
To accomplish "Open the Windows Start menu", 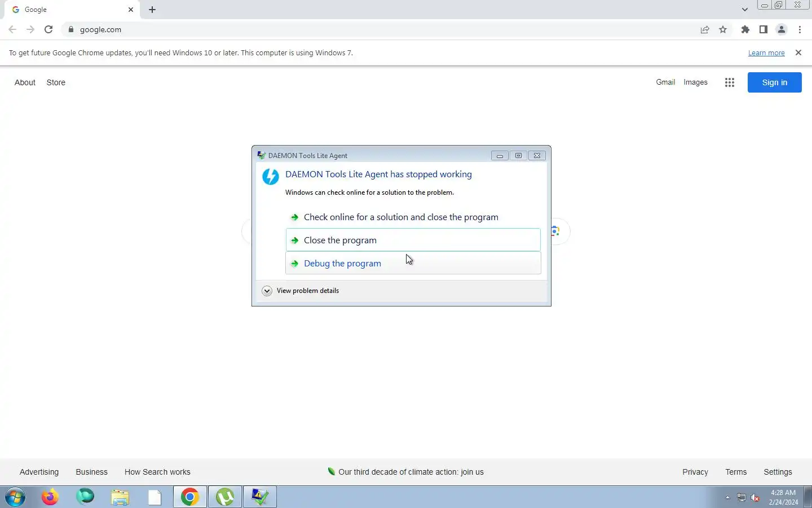I will tap(15, 497).
